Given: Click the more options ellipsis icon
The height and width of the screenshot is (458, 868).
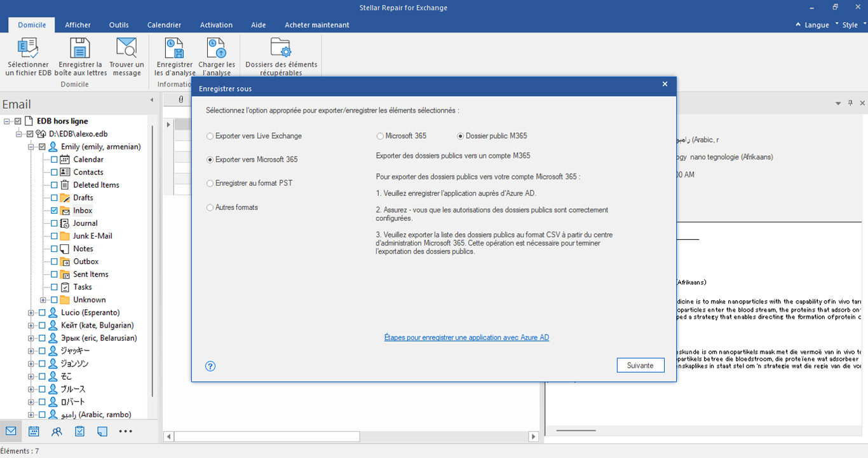Looking at the screenshot, I should coord(126,431).
